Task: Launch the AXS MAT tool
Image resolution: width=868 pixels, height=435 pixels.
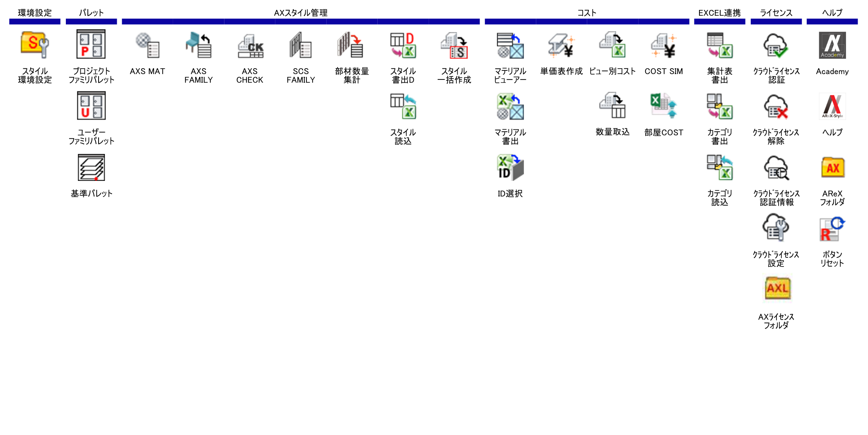Action: coord(147,45)
